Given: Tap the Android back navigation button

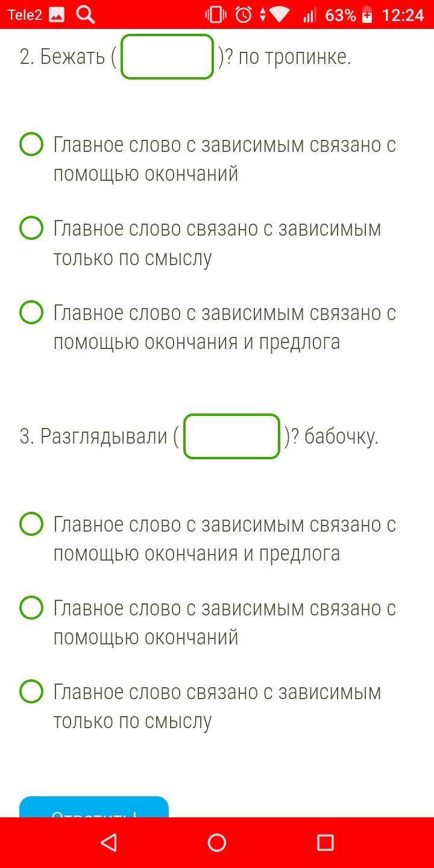Looking at the screenshot, I should tap(108, 842).
